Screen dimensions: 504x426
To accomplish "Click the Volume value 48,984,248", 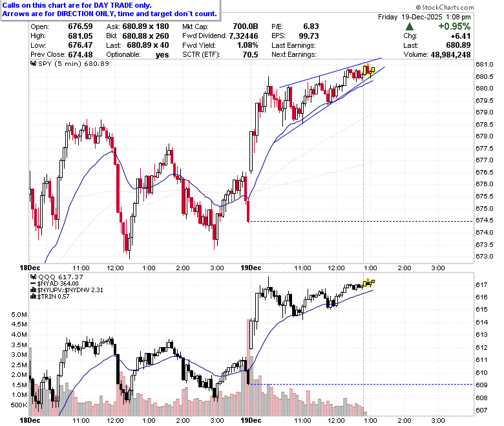I will [450, 55].
